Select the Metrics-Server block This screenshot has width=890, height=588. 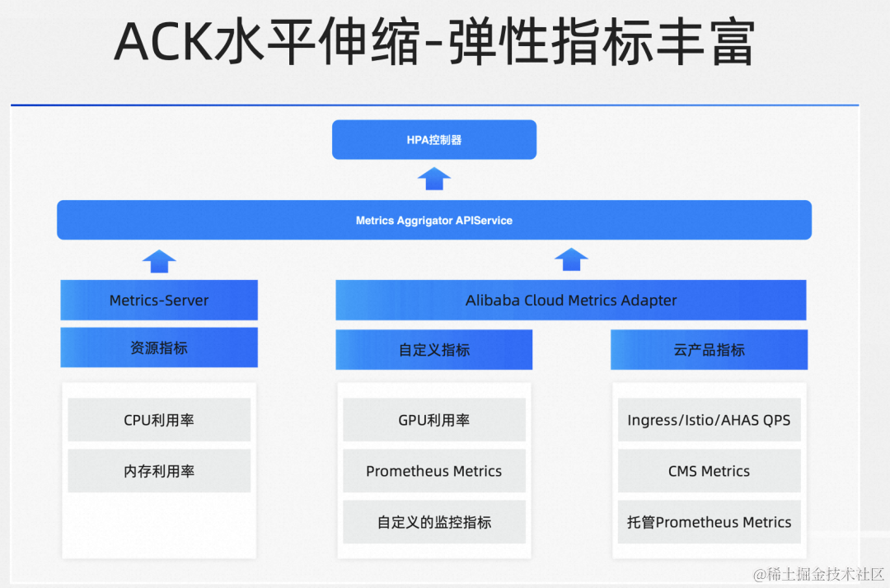[x=158, y=300]
